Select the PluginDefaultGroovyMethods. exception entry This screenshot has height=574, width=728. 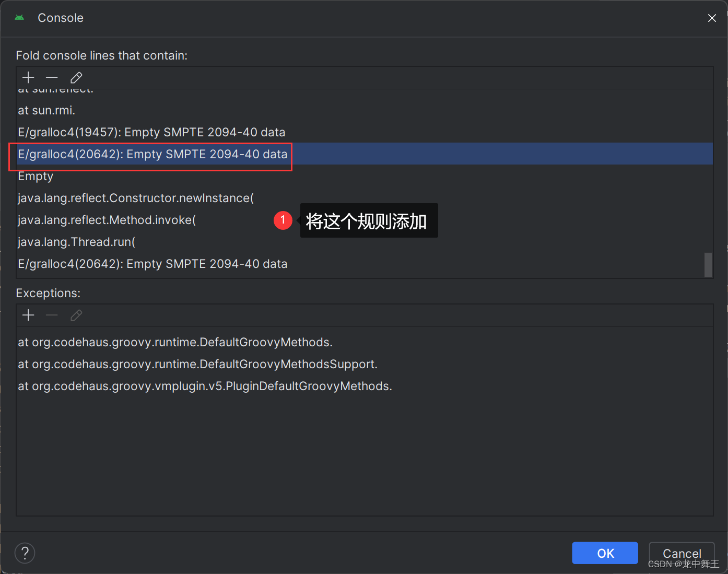tap(365, 386)
